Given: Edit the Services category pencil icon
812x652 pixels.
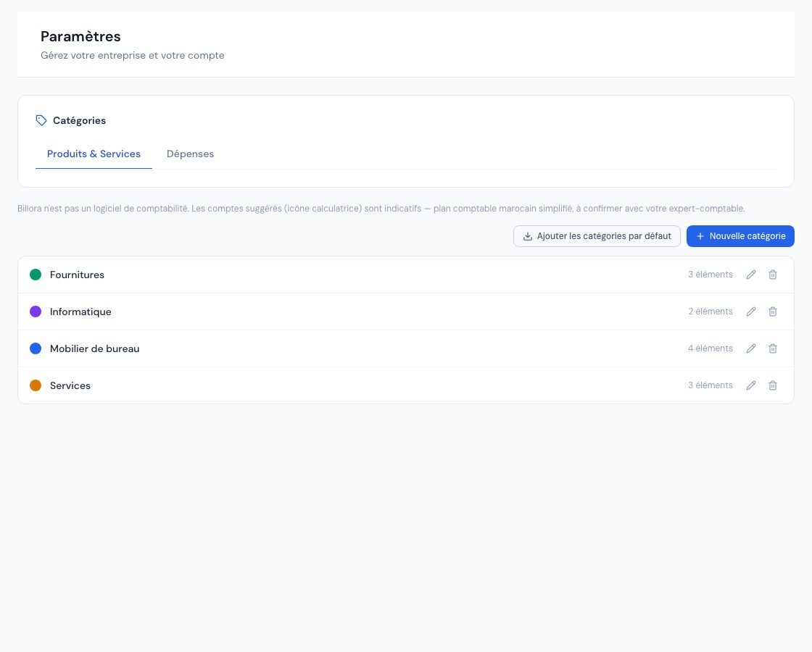Looking at the screenshot, I should (x=751, y=385).
